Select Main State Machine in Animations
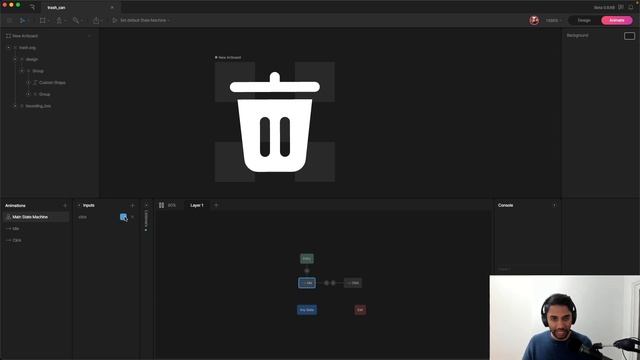Screen dimensions: 640x360 [x=36, y=217]
